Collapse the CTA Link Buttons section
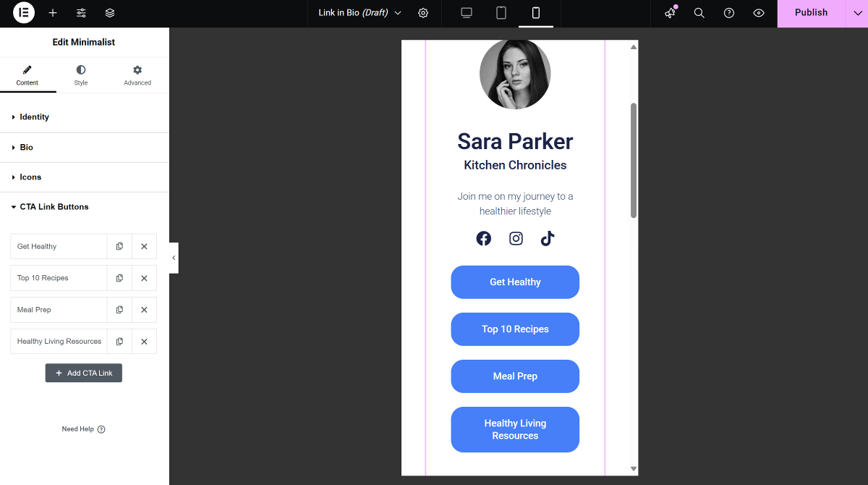Viewport: 868px width, 485px height. tap(54, 207)
